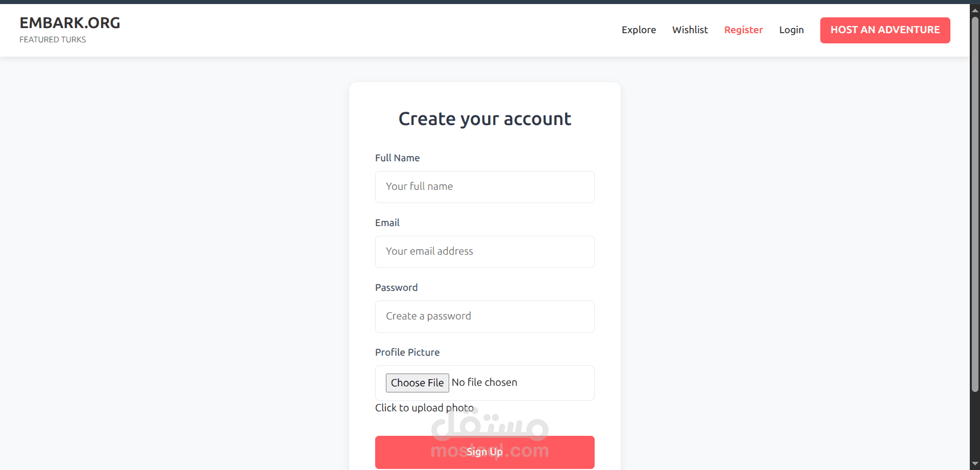The image size is (980, 470).
Task: Click the EMBARK.ORG logo title
Action: [x=70, y=23]
